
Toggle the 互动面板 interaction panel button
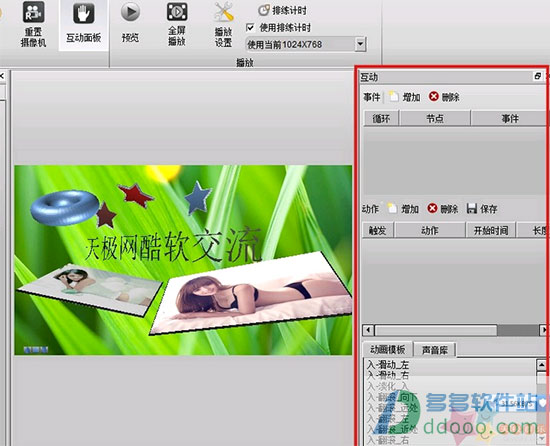point(83,25)
